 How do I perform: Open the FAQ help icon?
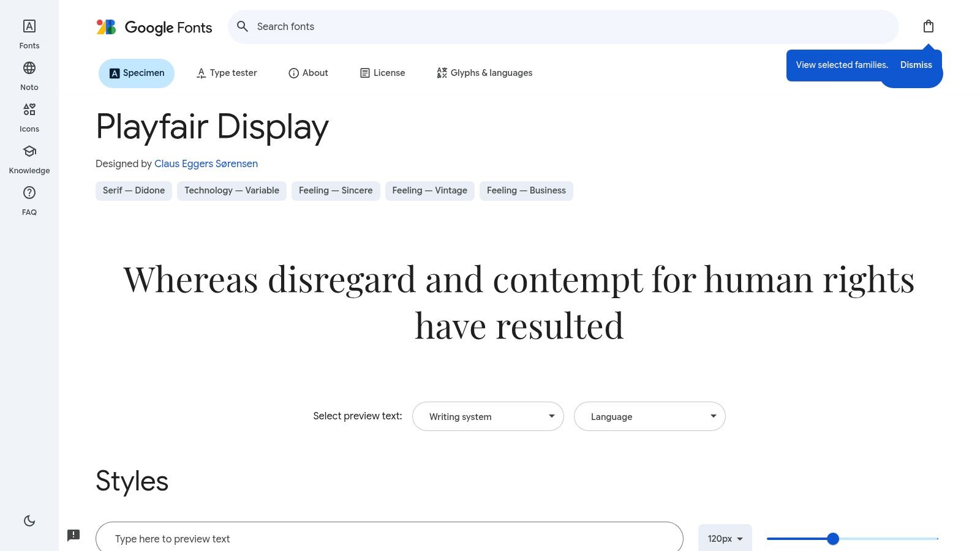pos(29,193)
